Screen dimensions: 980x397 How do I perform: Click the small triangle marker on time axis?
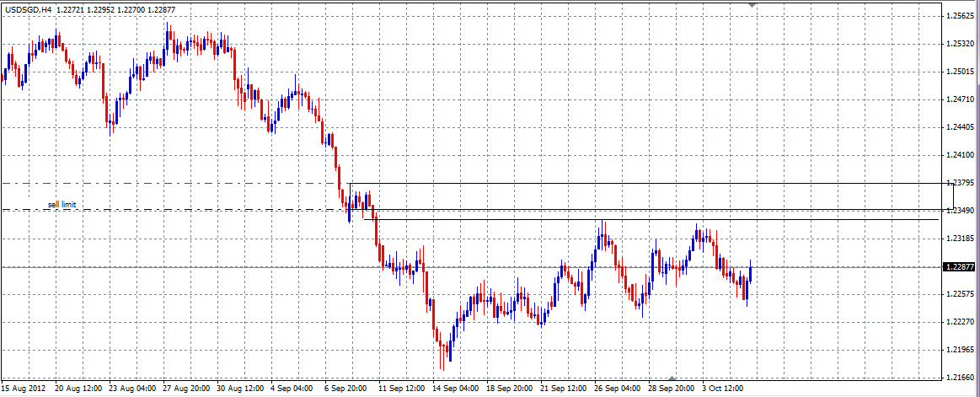pos(672,377)
